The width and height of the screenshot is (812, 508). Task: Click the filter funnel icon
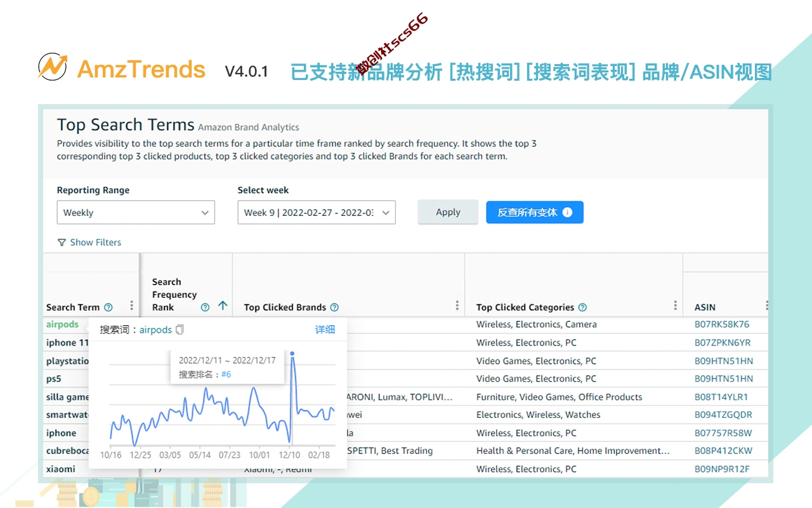[62, 242]
